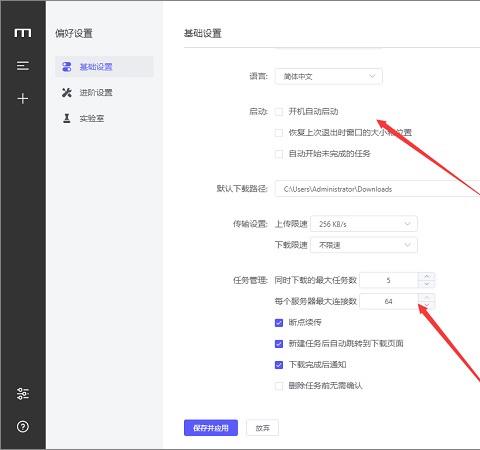Screen dimensions: 480x450
Task: Enable 开机自动启动 checkbox
Action: point(279,112)
